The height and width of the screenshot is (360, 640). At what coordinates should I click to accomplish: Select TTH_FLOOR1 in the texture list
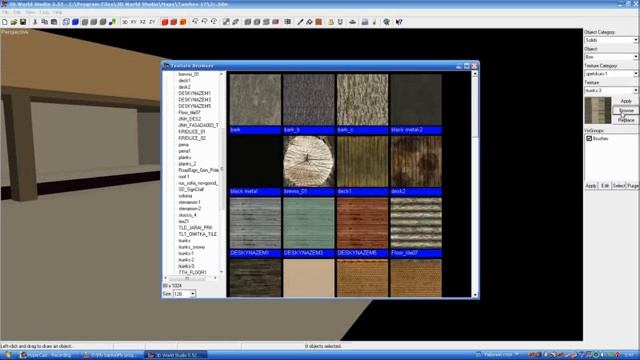[x=192, y=273]
